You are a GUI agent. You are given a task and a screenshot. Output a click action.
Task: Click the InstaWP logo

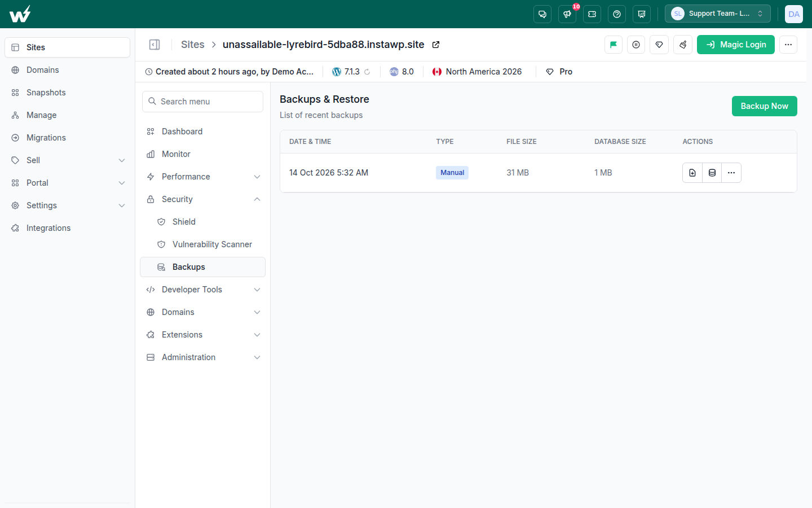point(20,14)
